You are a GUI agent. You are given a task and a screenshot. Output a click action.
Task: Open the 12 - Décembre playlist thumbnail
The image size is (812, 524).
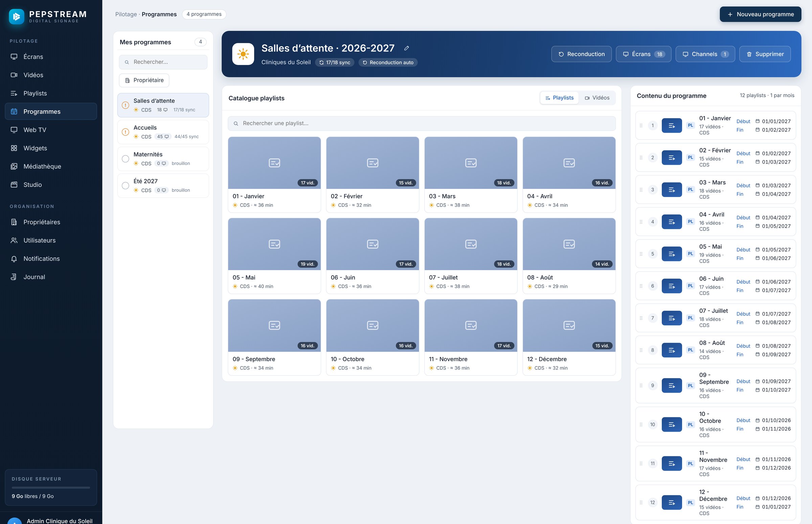point(569,326)
